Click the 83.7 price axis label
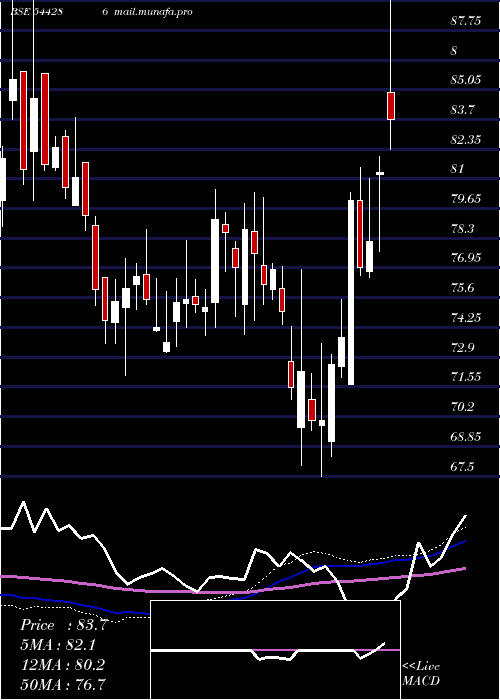The image size is (500, 700). click(x=462, y=109)
